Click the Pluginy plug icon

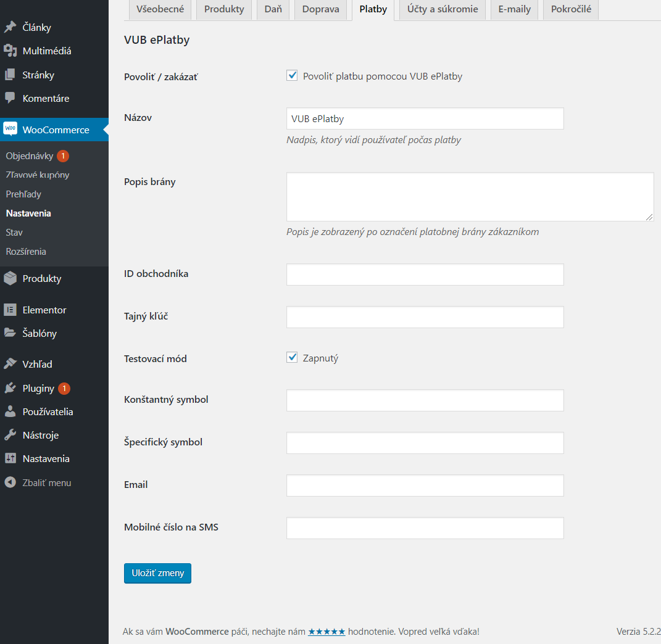(x=10, y=389)
